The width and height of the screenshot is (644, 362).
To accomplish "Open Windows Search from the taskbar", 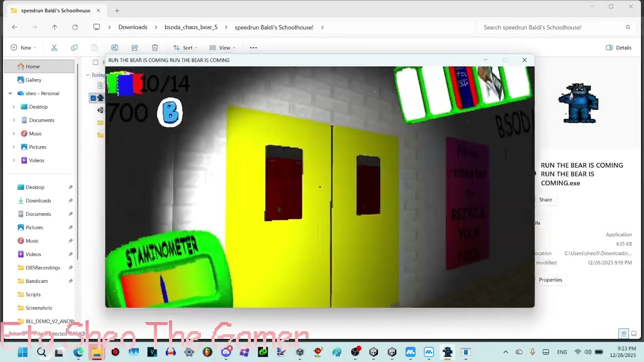I will pos(41,352).
